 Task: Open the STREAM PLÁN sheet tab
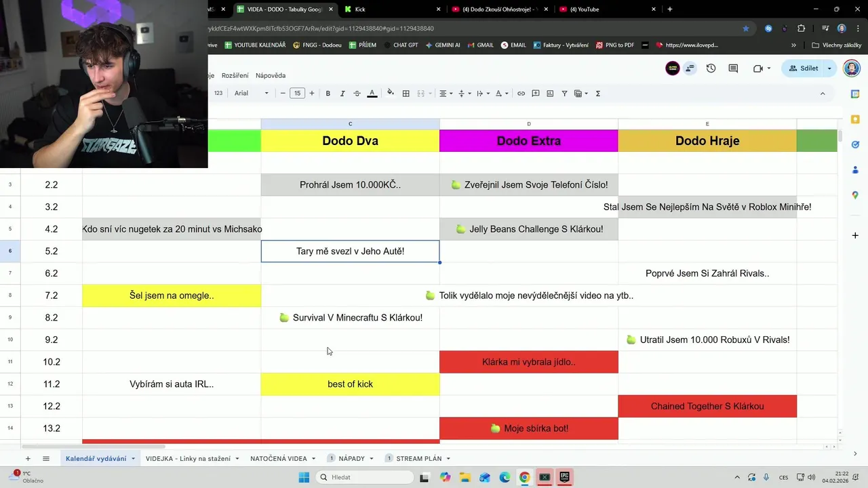coord(418,459)
